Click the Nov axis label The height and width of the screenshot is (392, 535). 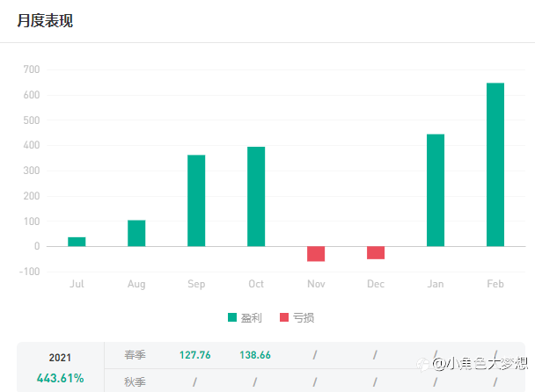316,284
